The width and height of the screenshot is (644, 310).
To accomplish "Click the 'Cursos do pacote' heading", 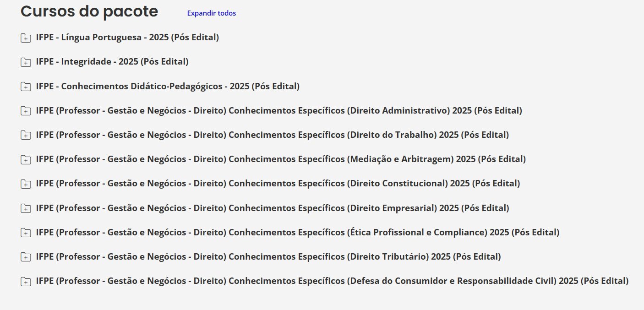I will (89, 11).
